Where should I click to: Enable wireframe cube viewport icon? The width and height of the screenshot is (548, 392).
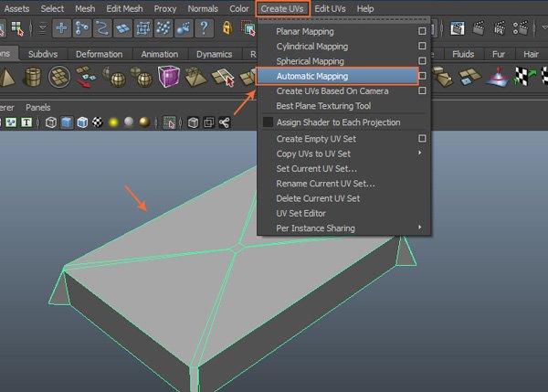[51, 122]
